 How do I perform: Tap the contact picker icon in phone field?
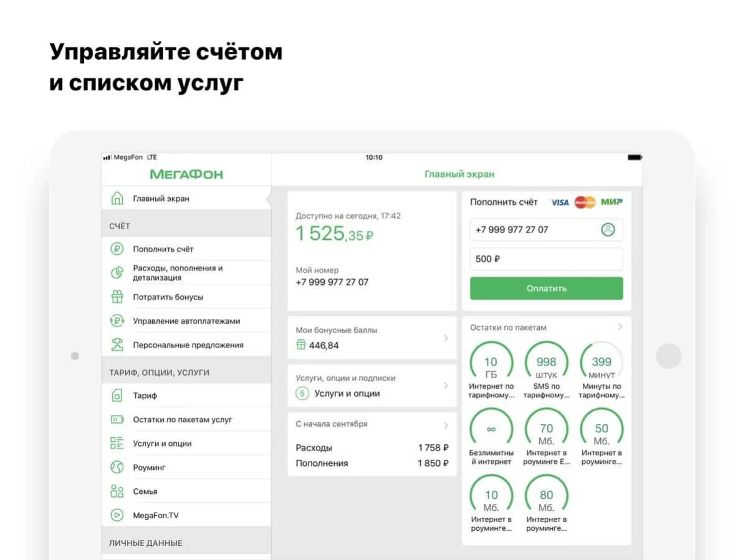(x=608, y=229)
